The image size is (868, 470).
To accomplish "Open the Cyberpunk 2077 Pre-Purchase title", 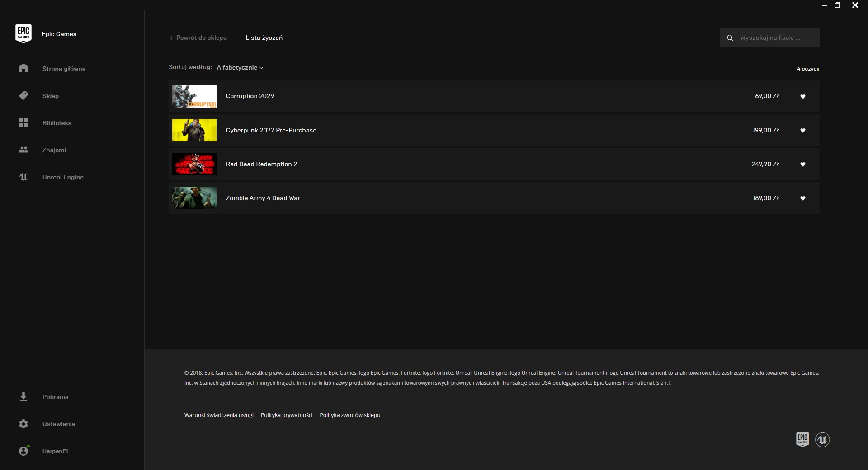I will coord(271,130).
